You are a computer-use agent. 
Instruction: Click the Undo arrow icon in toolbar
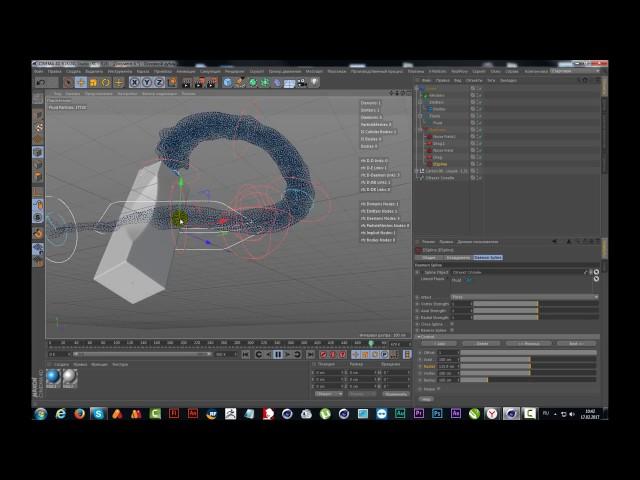tap(41, 83)
